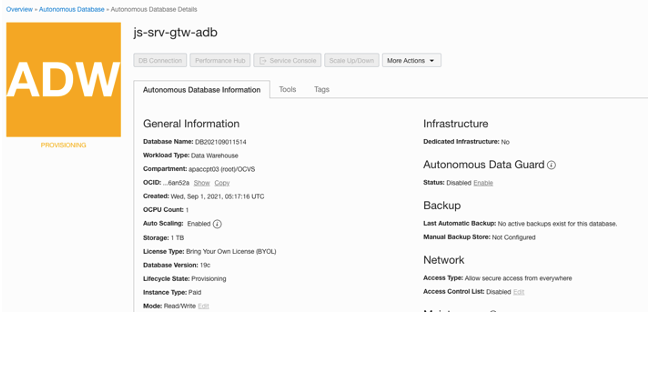Click the General Information heading
The width and height of the screenshot is (656, 373).
191,124
